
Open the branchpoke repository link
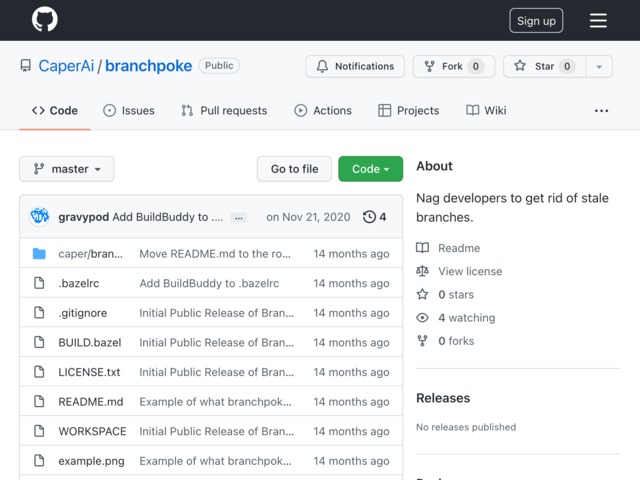tap(149, 66)
